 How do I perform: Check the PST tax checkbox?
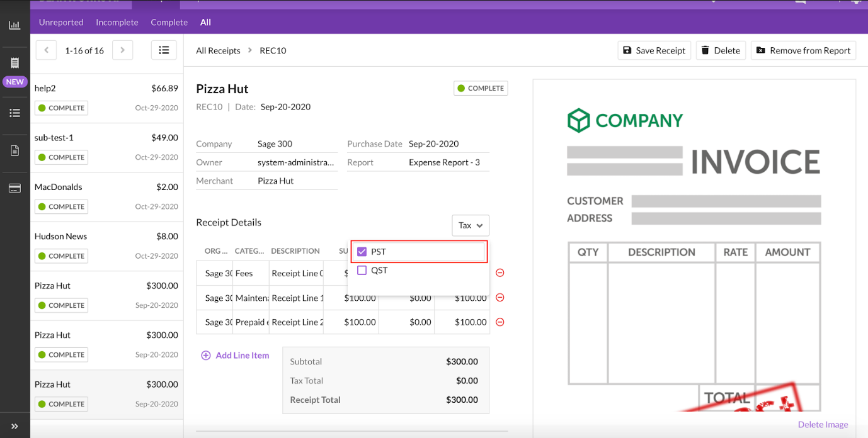362,252
